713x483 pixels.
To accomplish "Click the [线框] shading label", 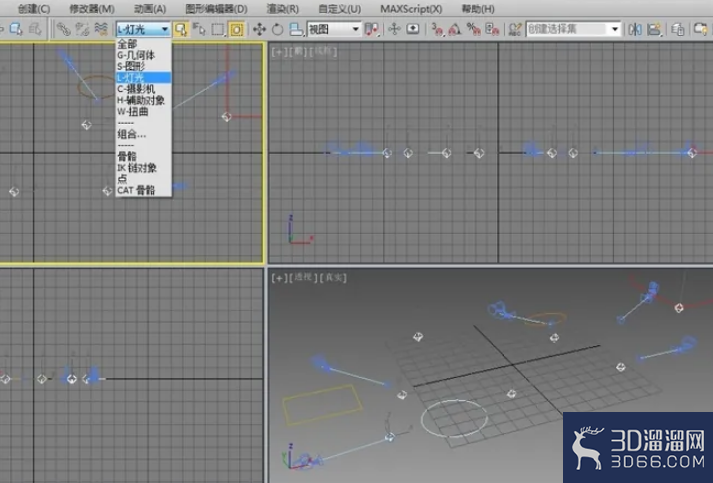I will (x=323, y=51).
